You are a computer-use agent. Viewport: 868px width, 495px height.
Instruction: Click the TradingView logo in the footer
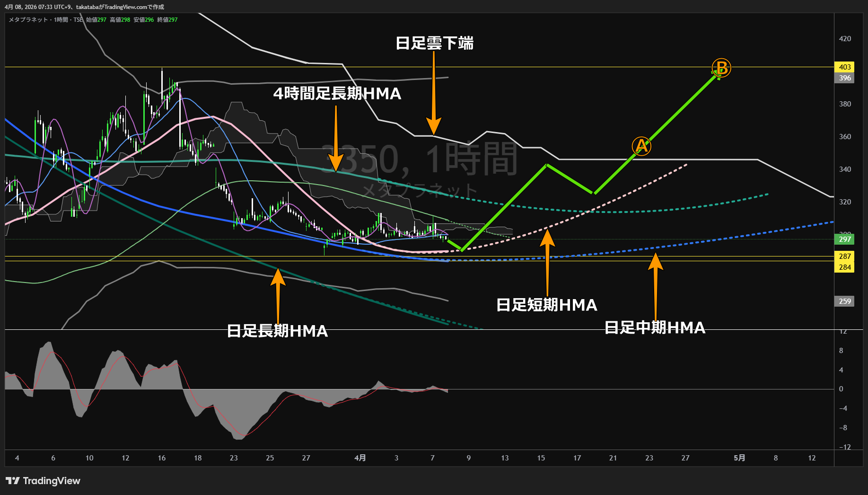point(43,481)
